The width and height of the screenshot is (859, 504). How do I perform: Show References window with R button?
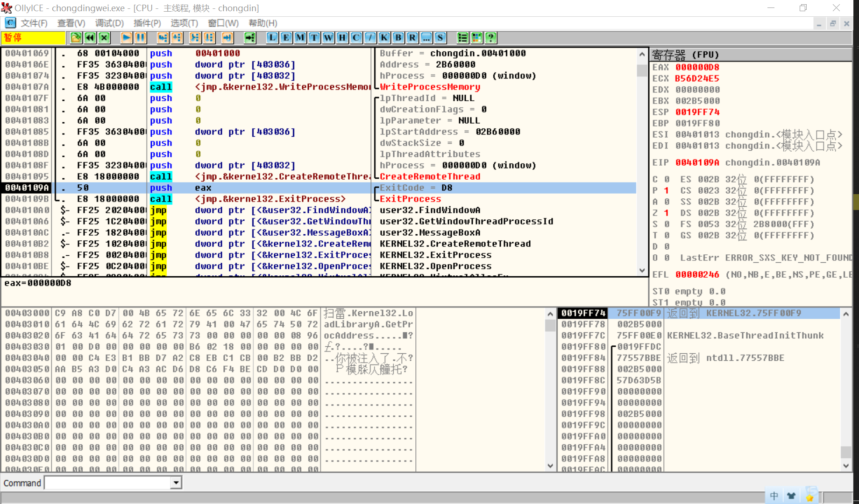pos(412,38)
